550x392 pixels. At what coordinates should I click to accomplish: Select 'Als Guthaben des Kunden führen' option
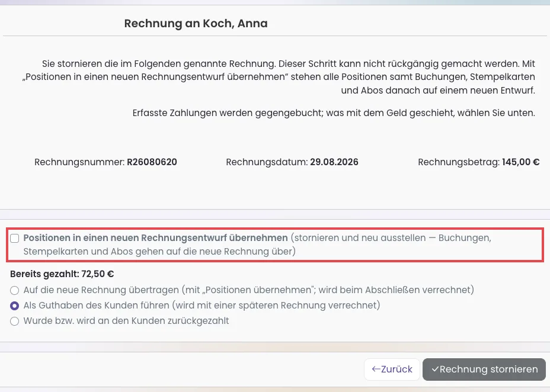(x=14, y=306)
